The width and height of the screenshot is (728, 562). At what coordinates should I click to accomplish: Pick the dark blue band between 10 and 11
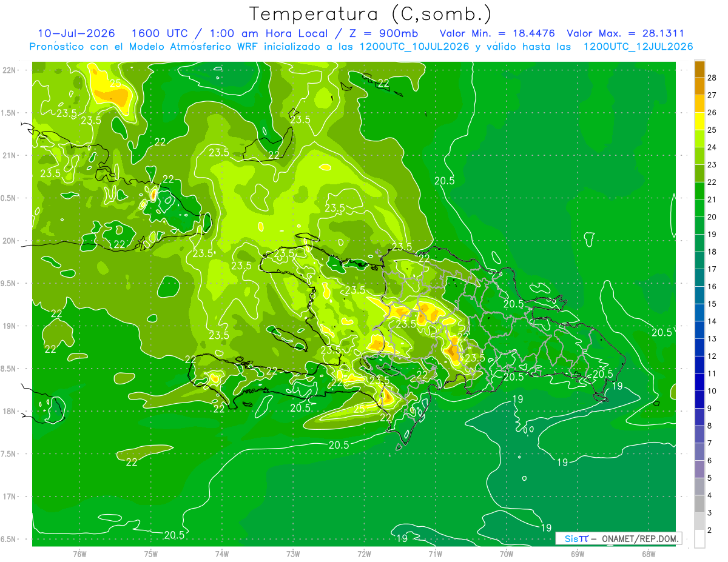[x=699, y=382]
